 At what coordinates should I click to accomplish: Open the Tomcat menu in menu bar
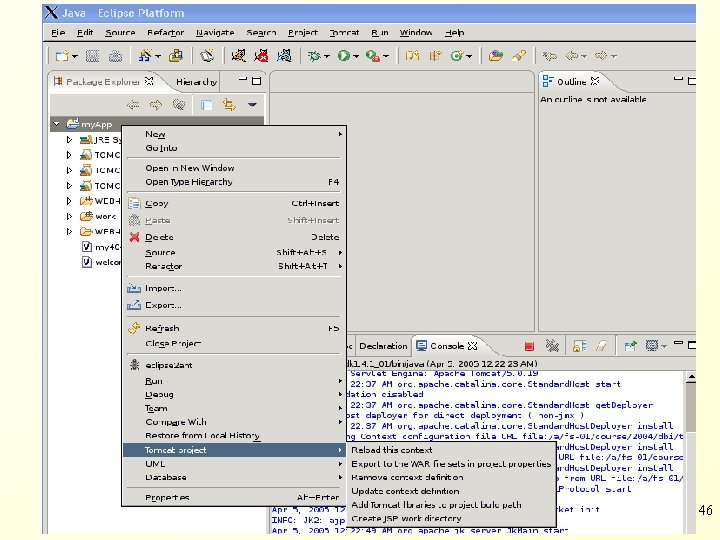point(344,33)
